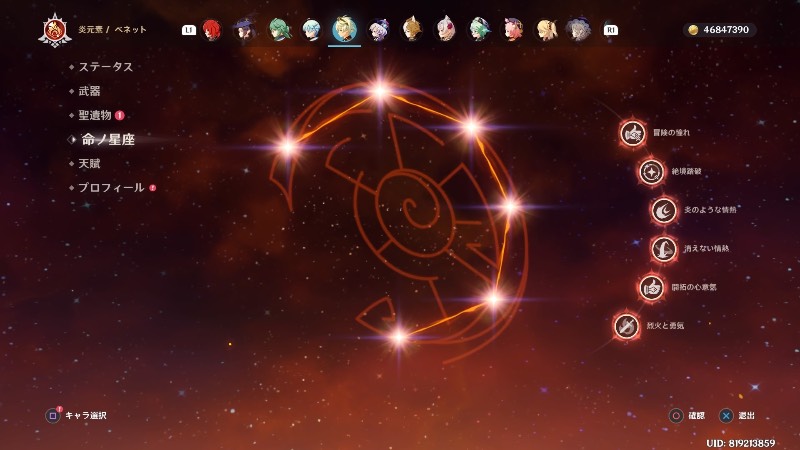Click the leftmost constellation star

click(x=288, y=147)
